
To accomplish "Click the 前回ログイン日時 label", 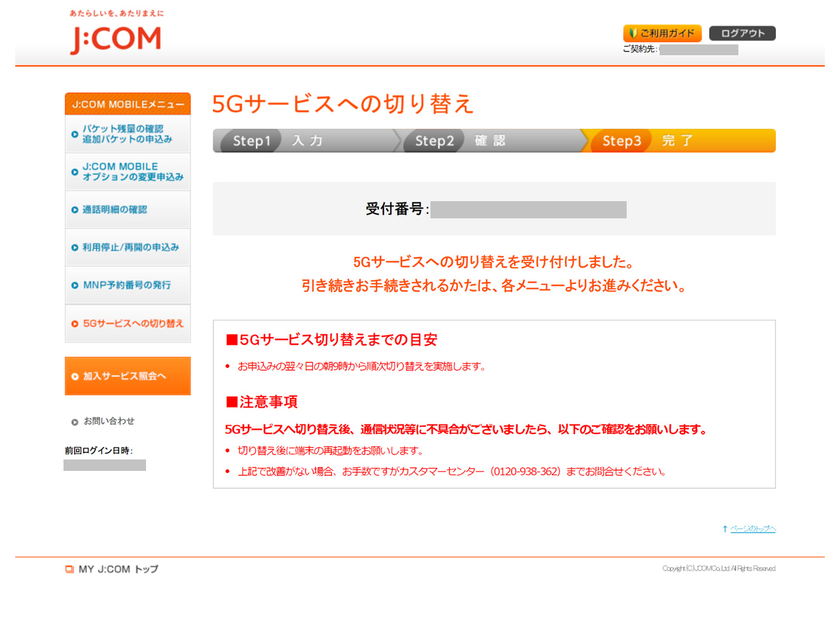I will pos(98,451).
